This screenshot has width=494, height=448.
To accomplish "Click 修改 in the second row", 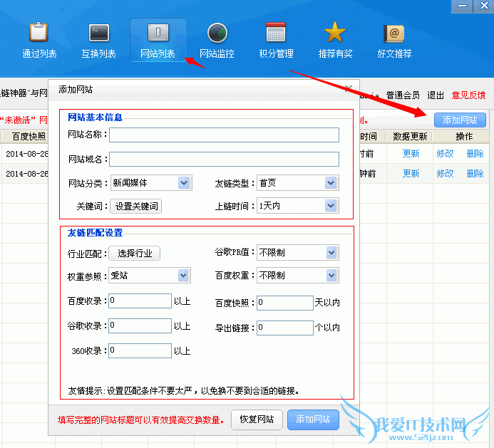I will click(x=445, y=174).
